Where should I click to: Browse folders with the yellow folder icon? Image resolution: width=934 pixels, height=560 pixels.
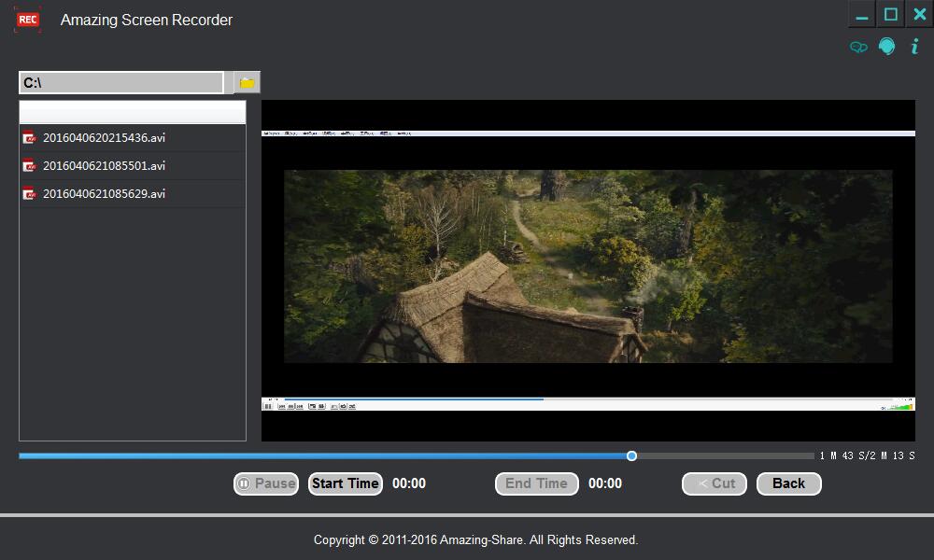coord(247,83)
